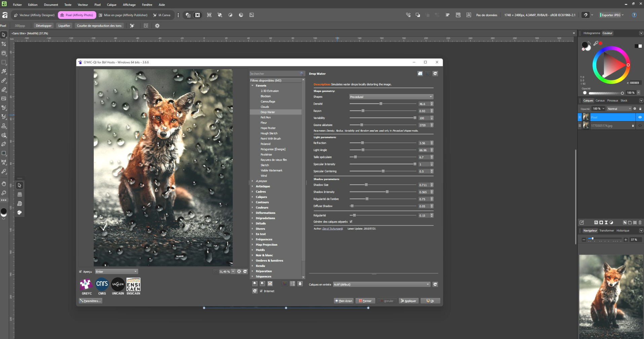Select the Move tool in left toolbar
This screenshot has width=644, height=339.
pyautogui.click(x=4, y=35)
